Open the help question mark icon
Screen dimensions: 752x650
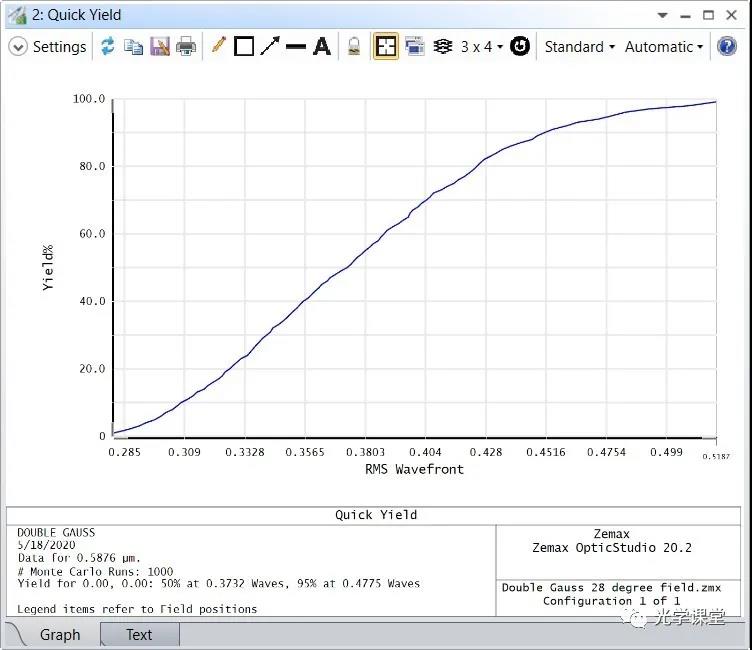coord(728,47)
